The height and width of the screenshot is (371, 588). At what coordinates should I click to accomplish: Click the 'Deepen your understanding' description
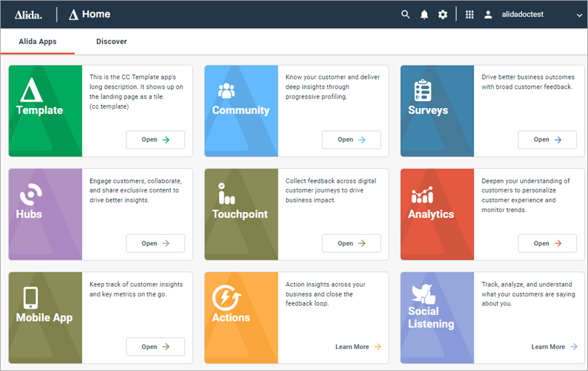click(526, 195)
